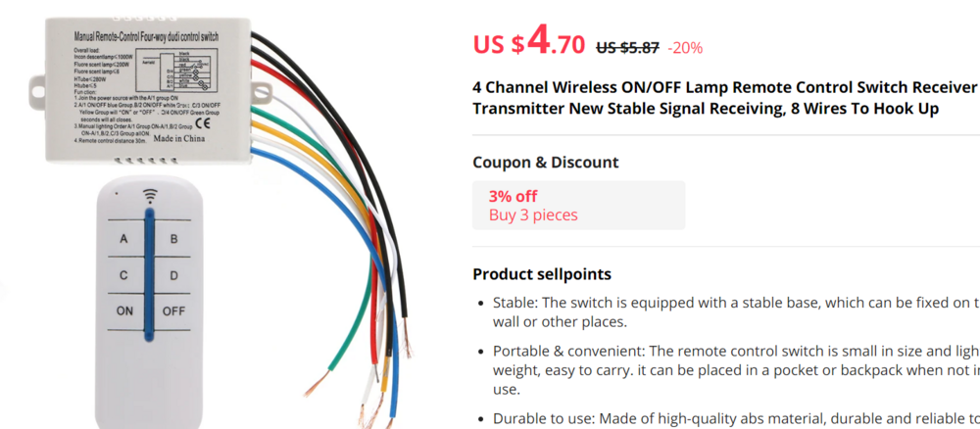Screen dimensions: 980x429
Task: Click the "Product sellpoints" heading
Action: coord(542,274)
